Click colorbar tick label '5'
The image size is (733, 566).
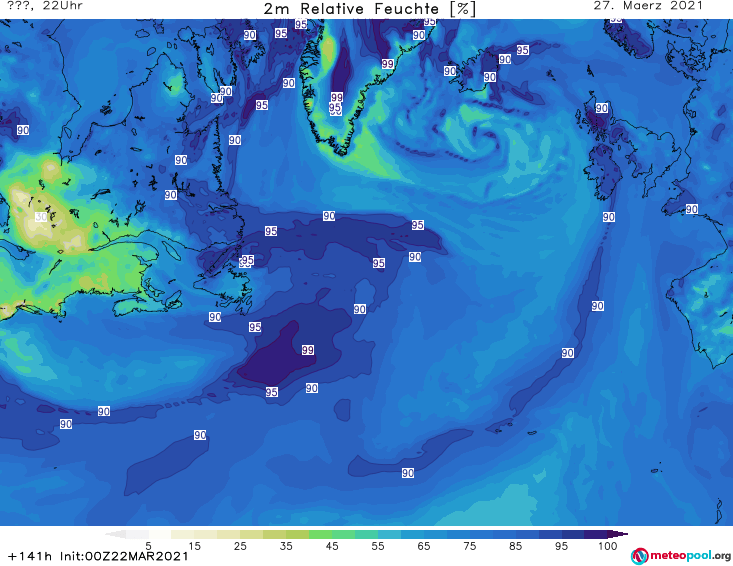[148, 546]
